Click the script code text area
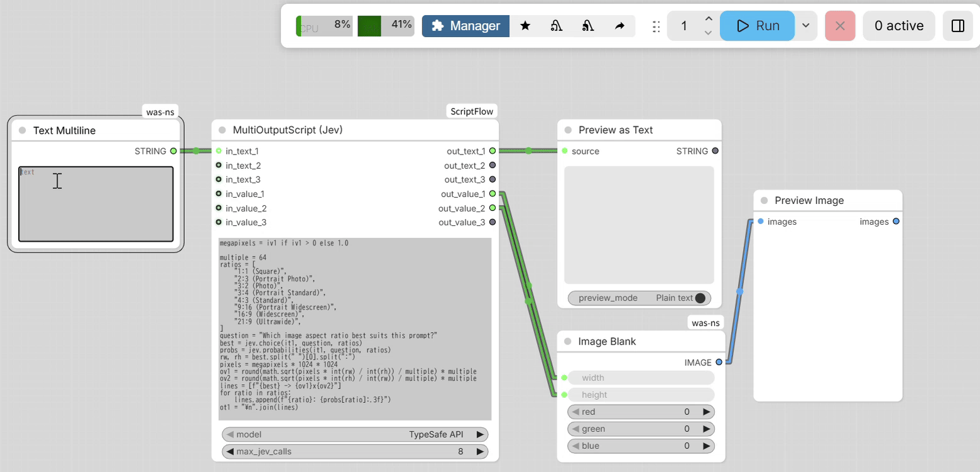The image size is (980, 472). (x=355, y=329)
